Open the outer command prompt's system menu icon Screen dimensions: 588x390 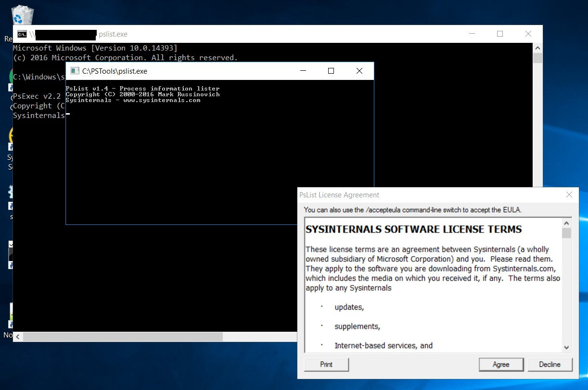click(x=22, y=34)
